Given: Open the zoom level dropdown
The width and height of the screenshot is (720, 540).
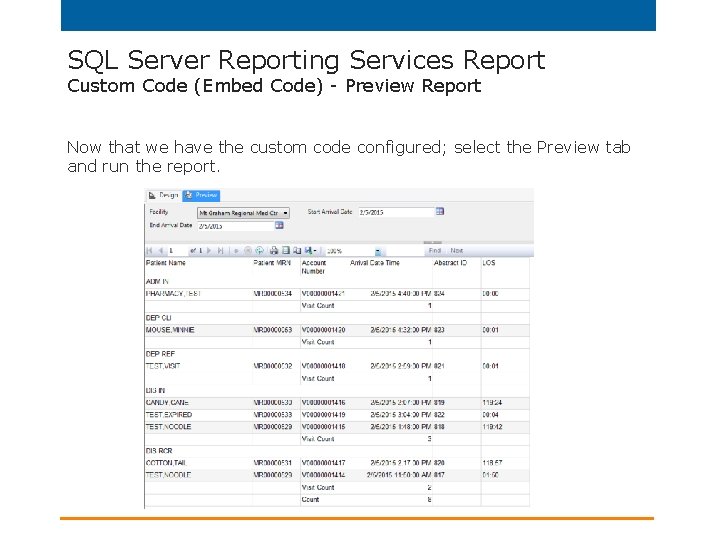Looking at the screenshot, I should pyautogui.click(x=377, y=251).
